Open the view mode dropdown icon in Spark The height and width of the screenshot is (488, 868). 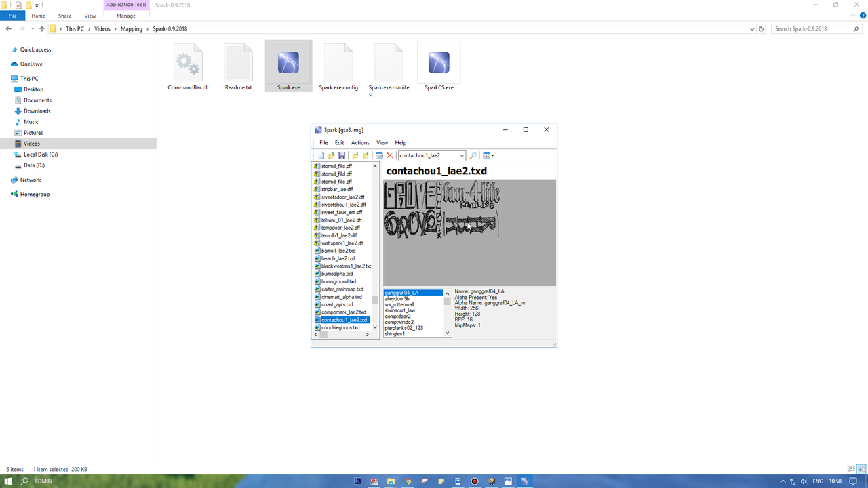pyautogui.click(x=488, y=155)
